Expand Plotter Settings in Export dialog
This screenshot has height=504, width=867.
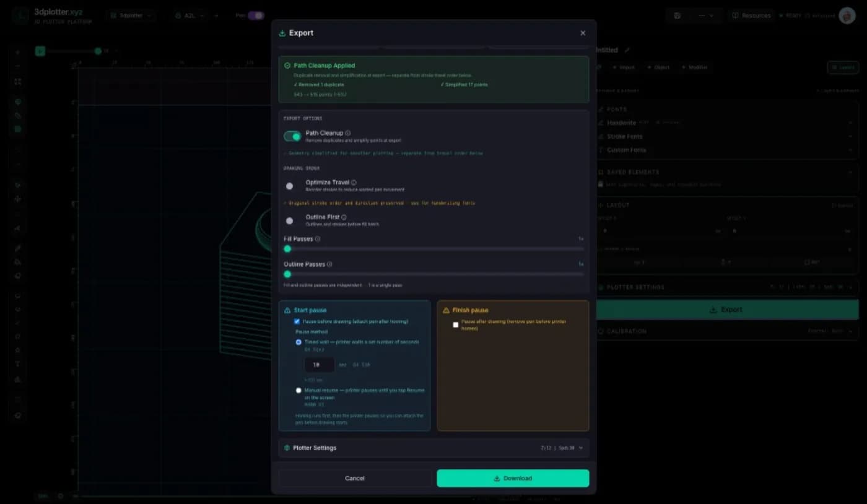(x=434, y=448)
